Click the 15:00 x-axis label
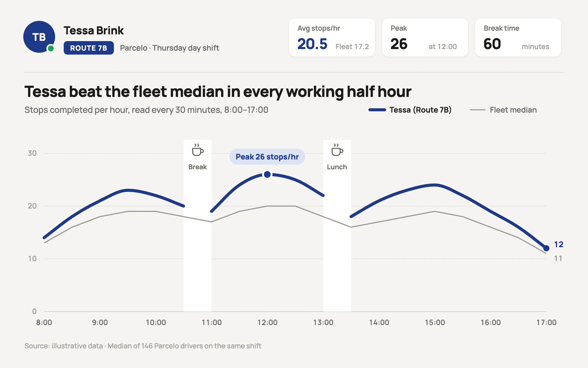This screenshot has width=588, height=368. [x=435, y=322]
